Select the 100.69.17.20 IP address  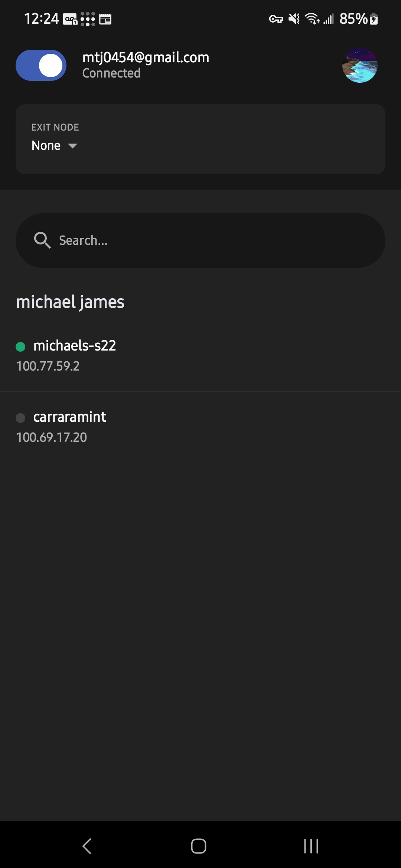pyautogui.click(x=52, y=437)
